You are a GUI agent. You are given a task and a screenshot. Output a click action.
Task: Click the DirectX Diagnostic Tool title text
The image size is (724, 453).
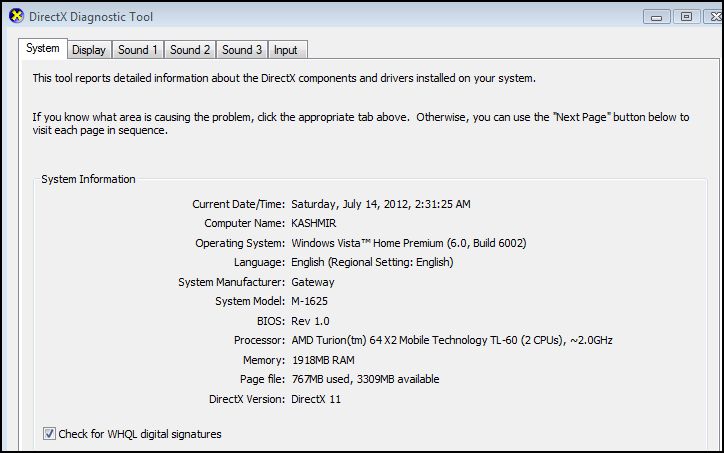click(91, 17)
